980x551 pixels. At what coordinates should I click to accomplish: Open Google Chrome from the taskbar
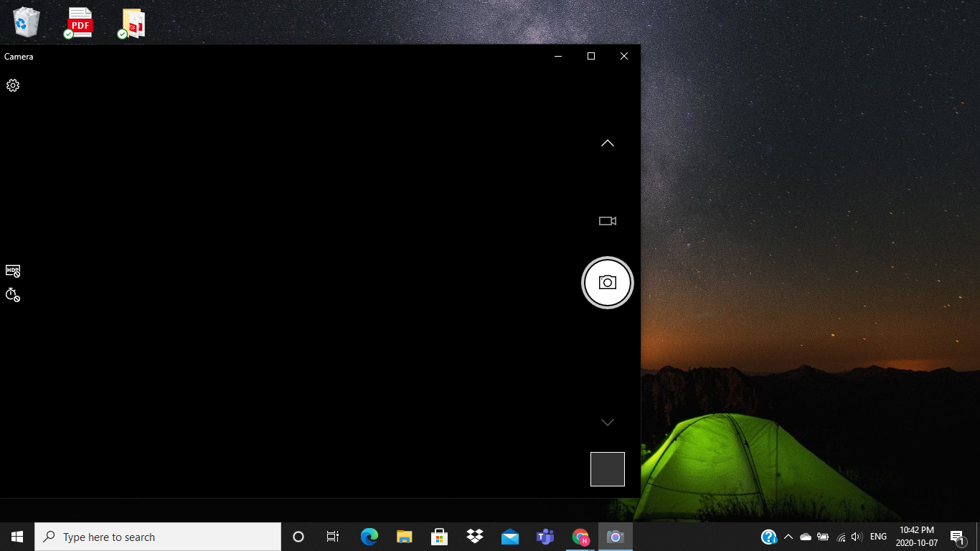tap(580, 536)
